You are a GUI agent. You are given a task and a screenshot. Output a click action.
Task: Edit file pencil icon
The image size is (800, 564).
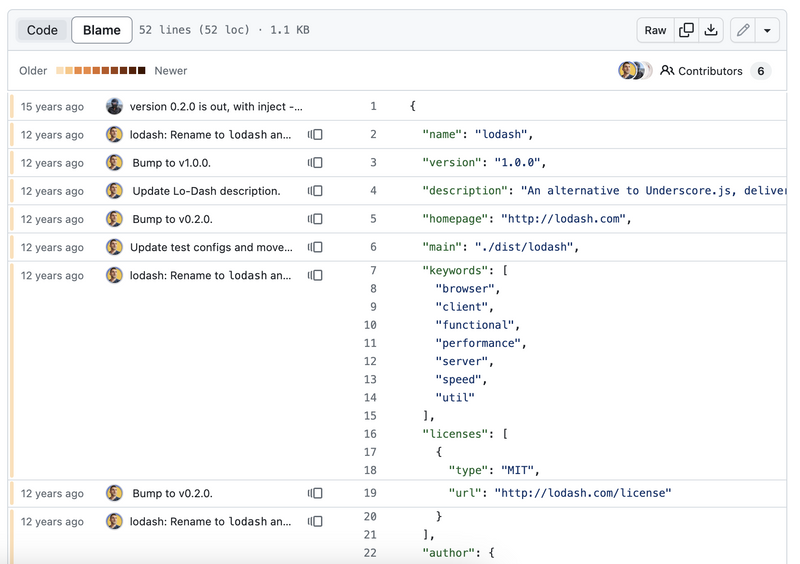tap(743, 30)
